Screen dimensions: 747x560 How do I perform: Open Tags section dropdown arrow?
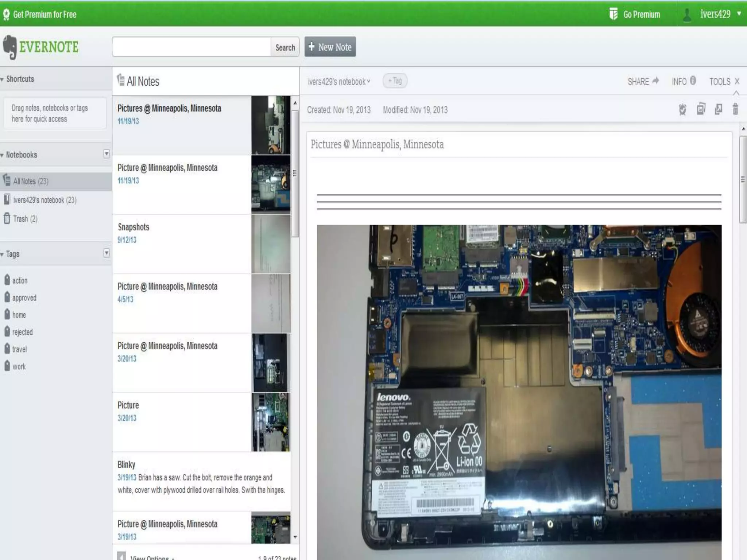106,253
